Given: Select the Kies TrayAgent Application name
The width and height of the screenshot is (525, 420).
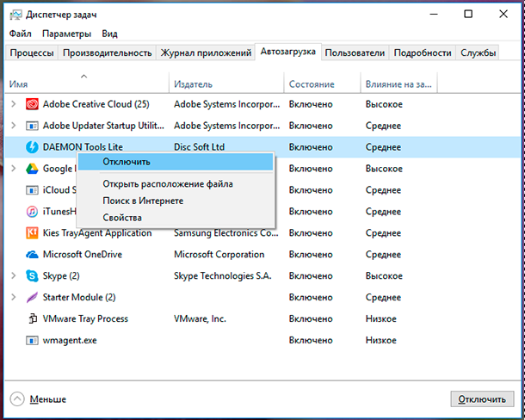Looking at the screenshot, I should tap(97, 232).
